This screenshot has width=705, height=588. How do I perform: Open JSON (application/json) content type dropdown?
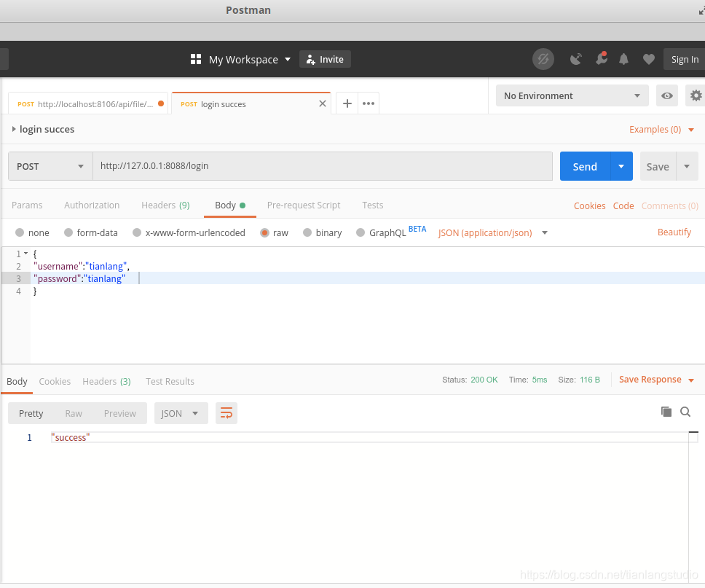coord(493,232)
